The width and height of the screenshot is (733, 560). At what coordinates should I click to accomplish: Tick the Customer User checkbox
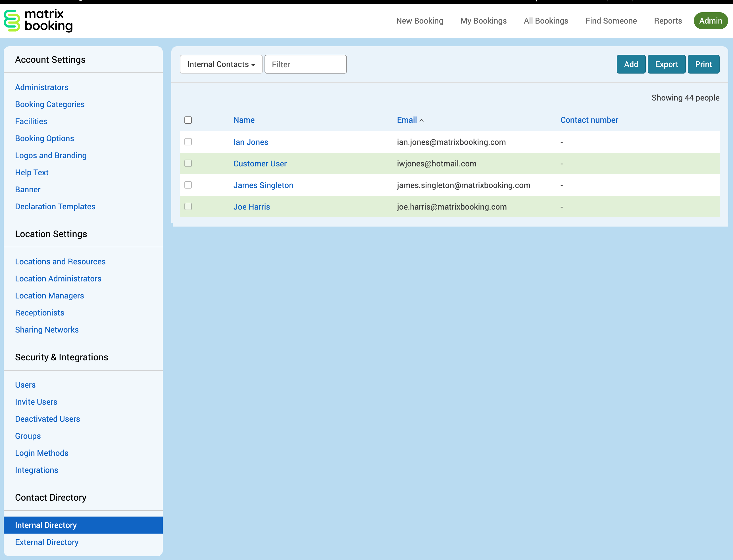click(x=188, y=163)
